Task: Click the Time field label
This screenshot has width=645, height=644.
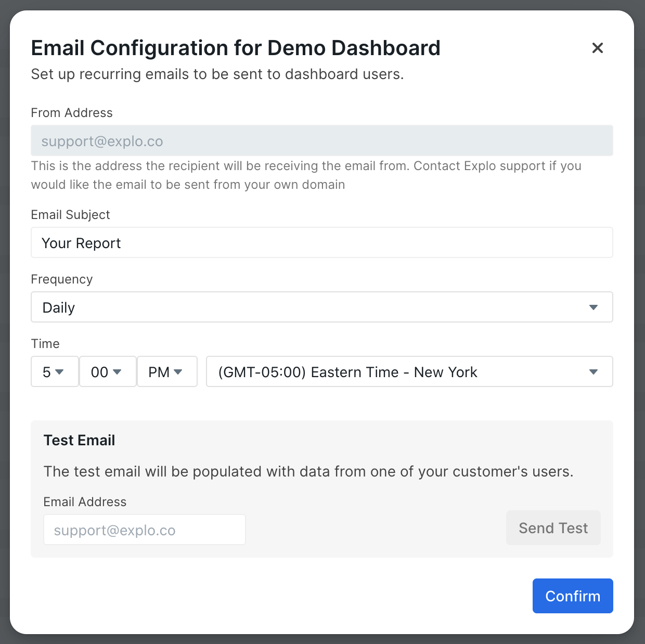Action: [45, 344]
